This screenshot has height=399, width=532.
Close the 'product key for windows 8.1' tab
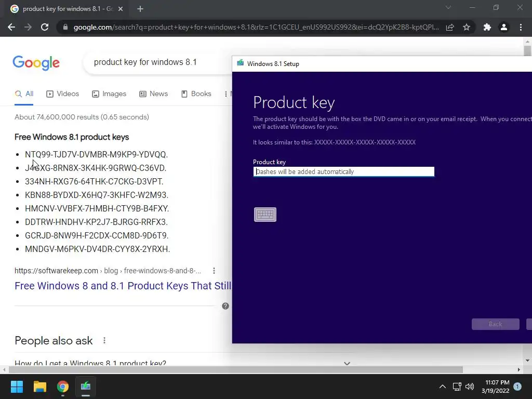coord(121,9)
